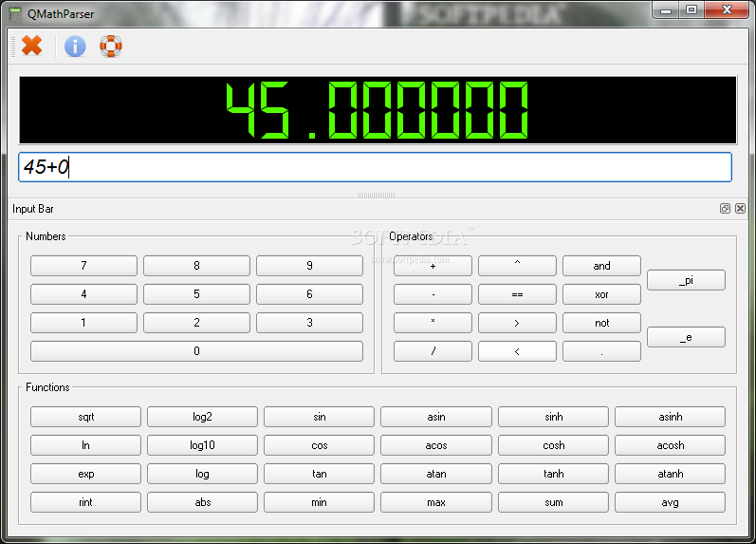Insert the 'xor' operator

(x=601, y=294)
